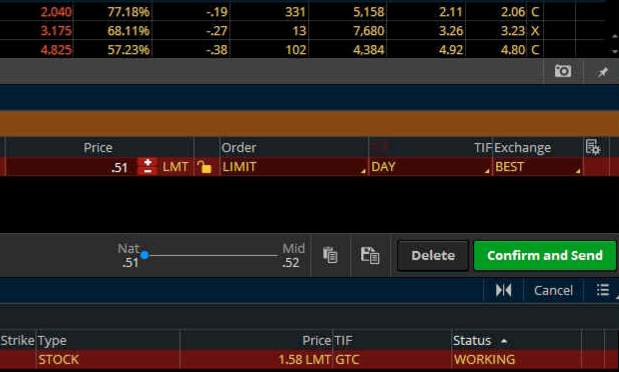Click the option chain scroll down arrow
Screen dimensions: 619x372
tap(614, 51)
